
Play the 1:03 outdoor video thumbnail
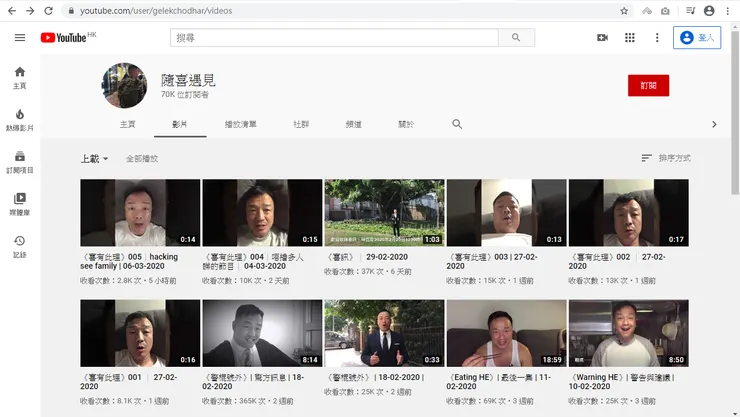coord(384,213)
